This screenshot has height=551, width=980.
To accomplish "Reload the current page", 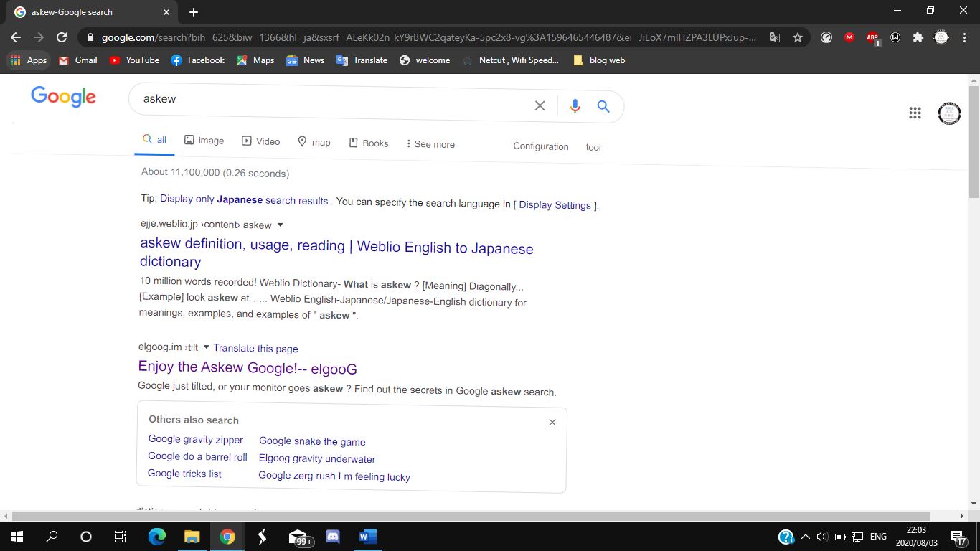I will 62,37.
